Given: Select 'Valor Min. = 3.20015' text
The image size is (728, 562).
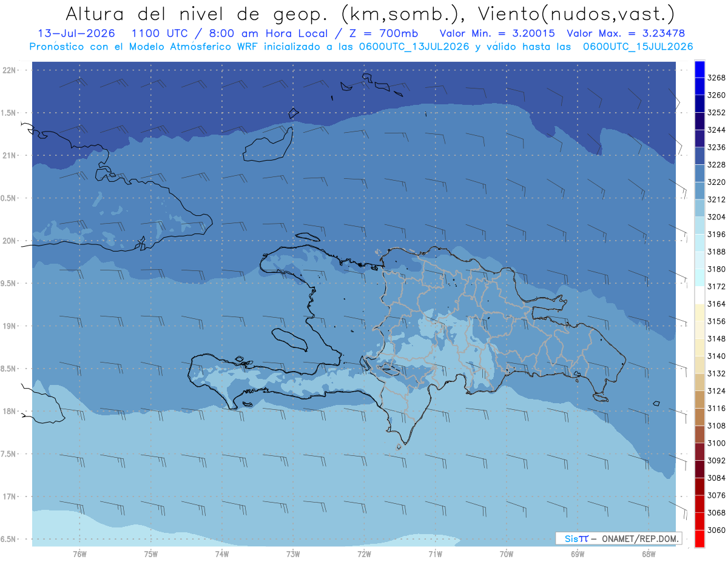Looking at the screenshot, I should click(x=497, y=33).
